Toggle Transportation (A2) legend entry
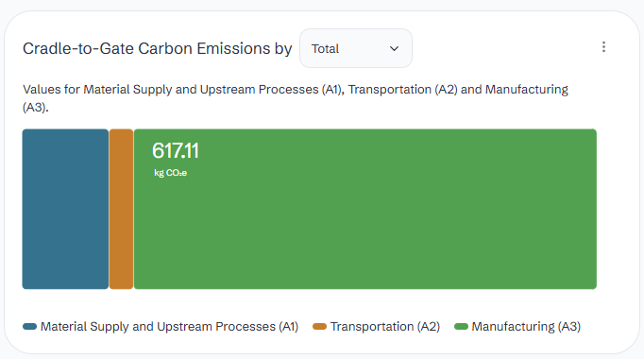Viewport: 644px width, 359px height. tap(376, 327)
